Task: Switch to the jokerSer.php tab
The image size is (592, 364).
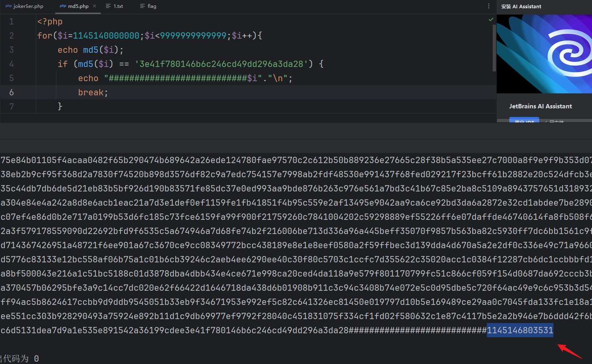Action: coord(28,6)
